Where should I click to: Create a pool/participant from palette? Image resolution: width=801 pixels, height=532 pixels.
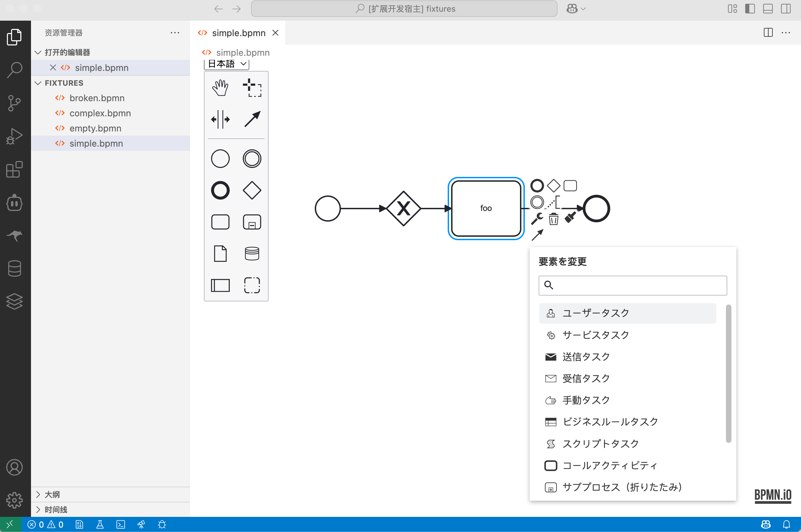pyautogui.click(x=220, y=285)
